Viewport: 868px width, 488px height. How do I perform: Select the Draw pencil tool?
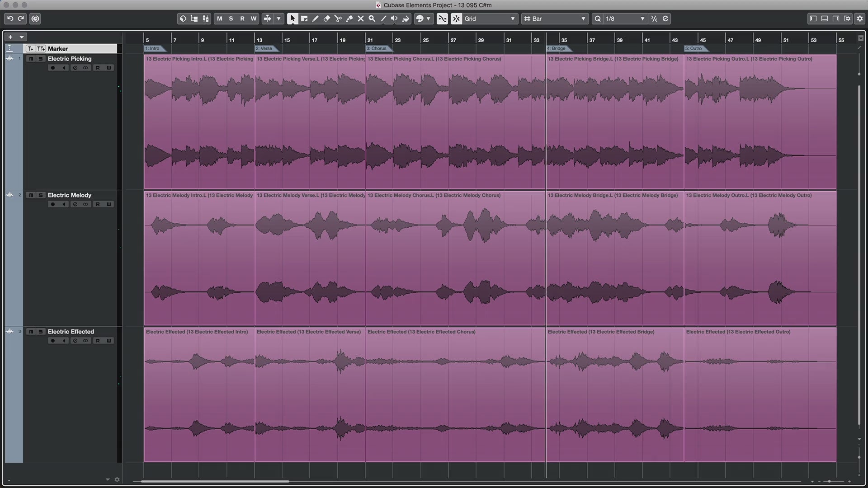point(316,19)
